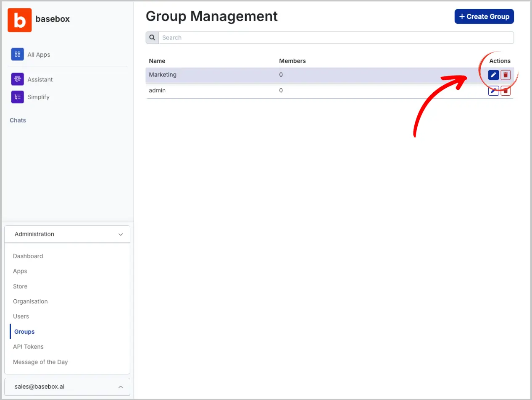This screenshot has height=400, width=532.
Task: Click the search magnifier icon
Action: [x=152, y=38]
